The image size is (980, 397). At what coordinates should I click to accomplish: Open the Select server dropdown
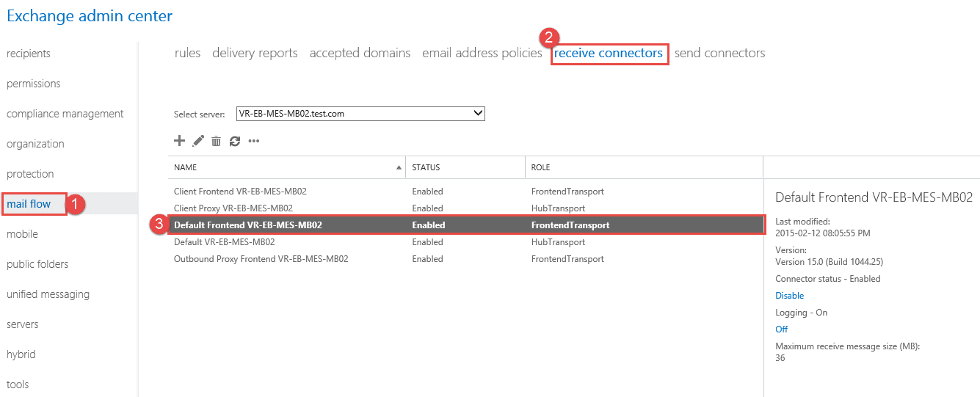click(360, 114)
